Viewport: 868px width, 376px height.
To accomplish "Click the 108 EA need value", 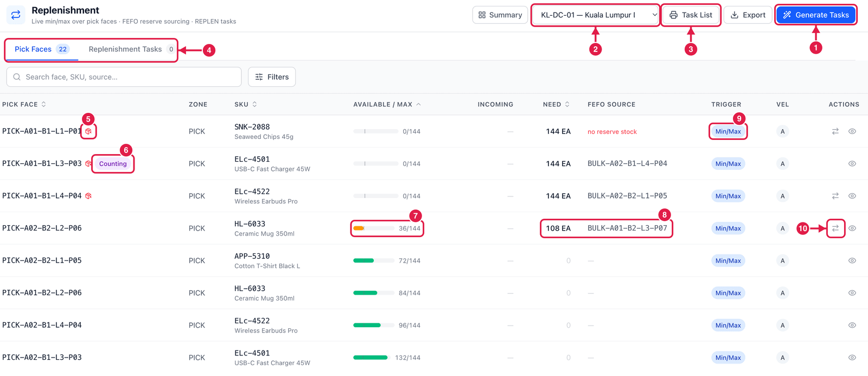I will (558, 228).
